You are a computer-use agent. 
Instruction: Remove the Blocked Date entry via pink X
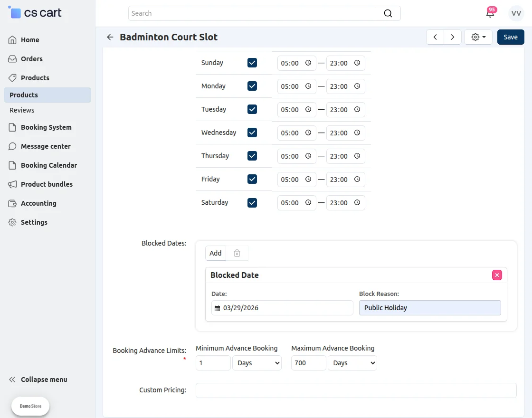pyautogui.click(x=497, y=275)
